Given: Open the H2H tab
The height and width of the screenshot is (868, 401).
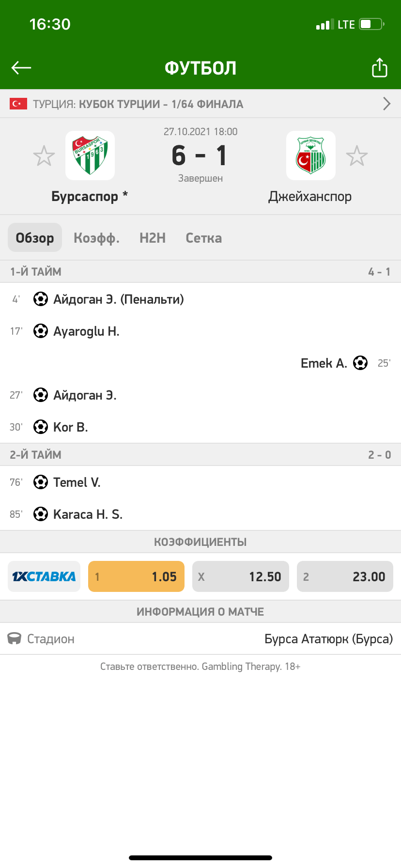Looking at the screenshot, I should pos(153,238).
